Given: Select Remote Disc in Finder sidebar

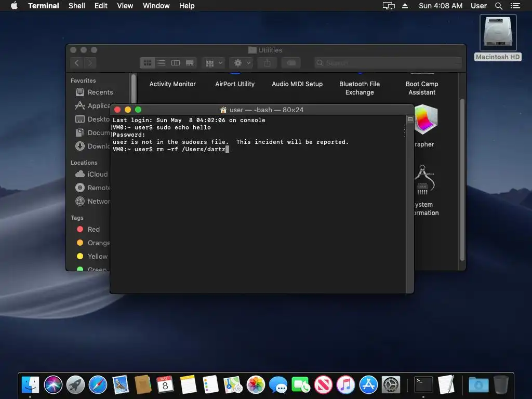Looking at the screenshot, I should point(91,188).
